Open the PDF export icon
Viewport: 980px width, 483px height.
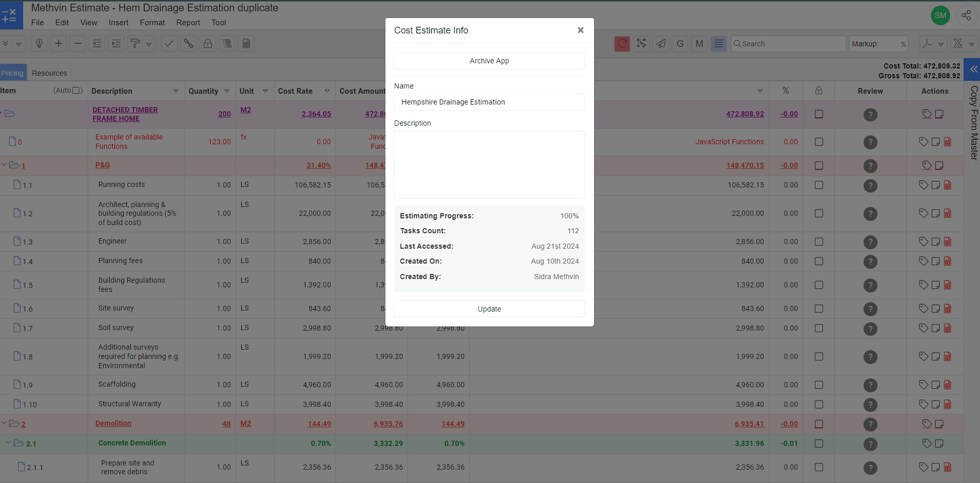click(927, 44)
